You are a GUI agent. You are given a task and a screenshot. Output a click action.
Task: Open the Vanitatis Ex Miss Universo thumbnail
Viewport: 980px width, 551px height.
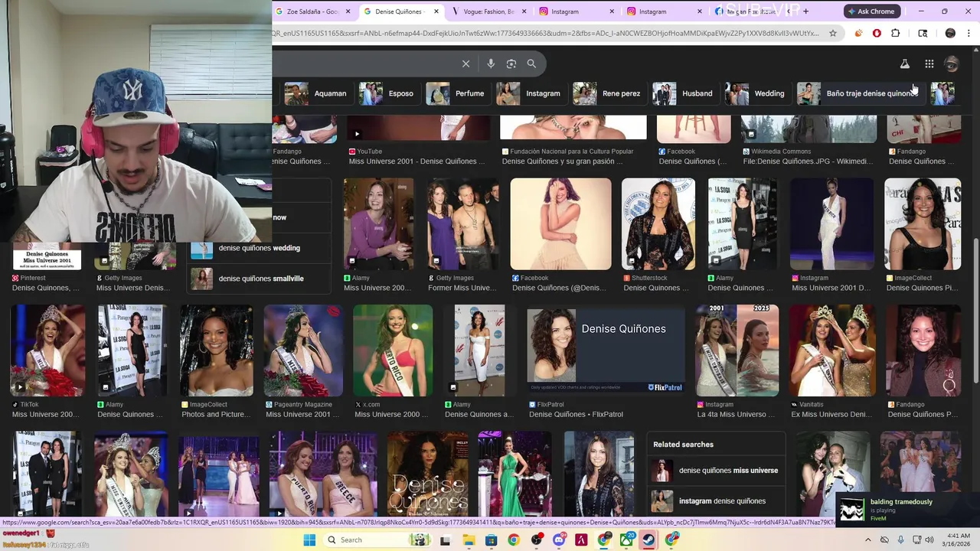(x=831, y=350)
